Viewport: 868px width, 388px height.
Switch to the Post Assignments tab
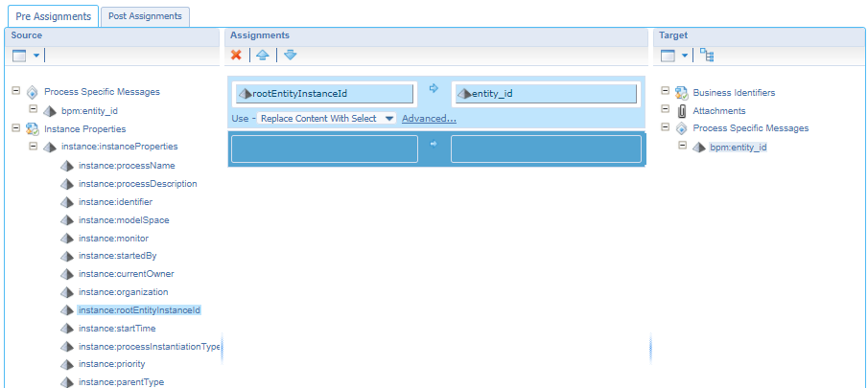point(145,16)
